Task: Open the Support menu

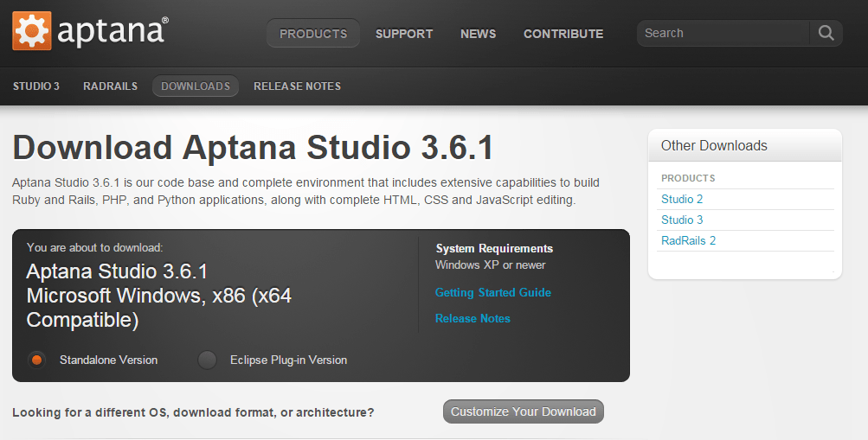Action: tap(404, 34)
